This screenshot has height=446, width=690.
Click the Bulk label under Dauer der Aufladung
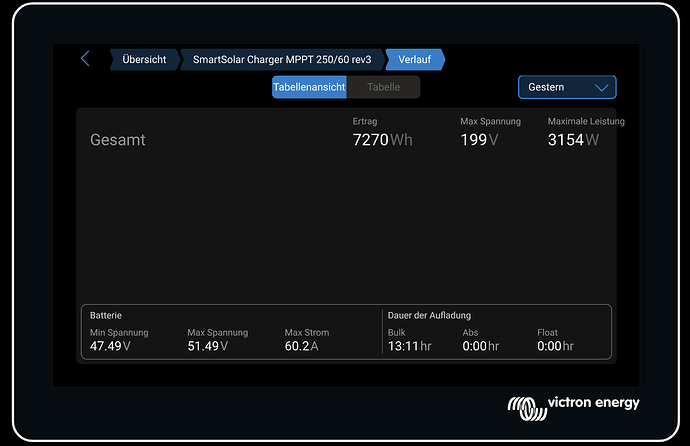click(x=396, y=333)
